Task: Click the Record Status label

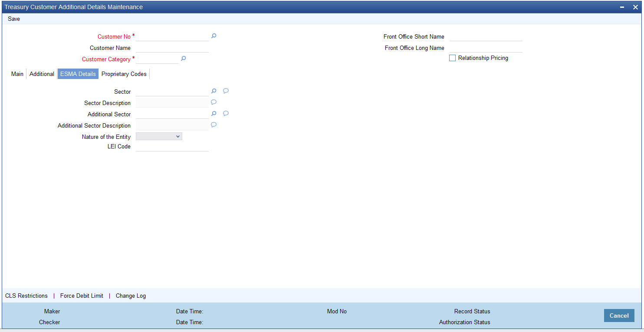Action: tap(472, 312)
